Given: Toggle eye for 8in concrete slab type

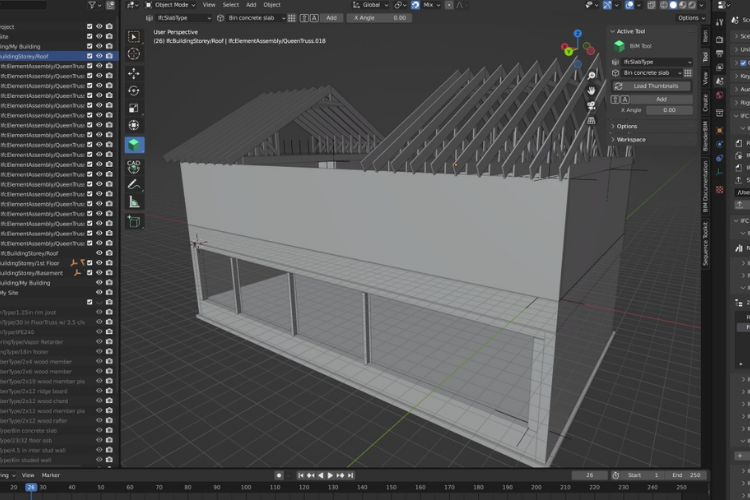Looking at the screenshot, I should coord(99,430).
